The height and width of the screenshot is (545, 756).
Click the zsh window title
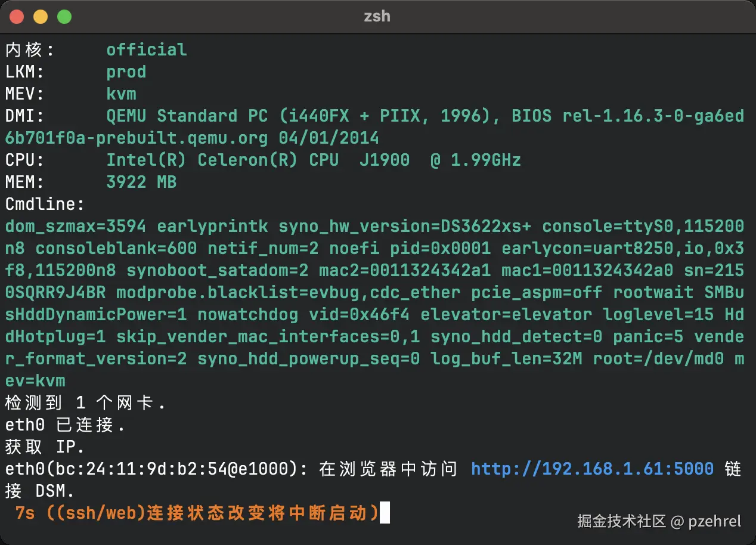(x=377, y=16)
